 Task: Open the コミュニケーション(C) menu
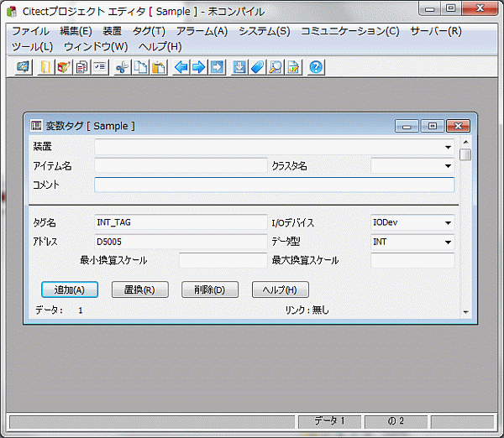(350, 31)
